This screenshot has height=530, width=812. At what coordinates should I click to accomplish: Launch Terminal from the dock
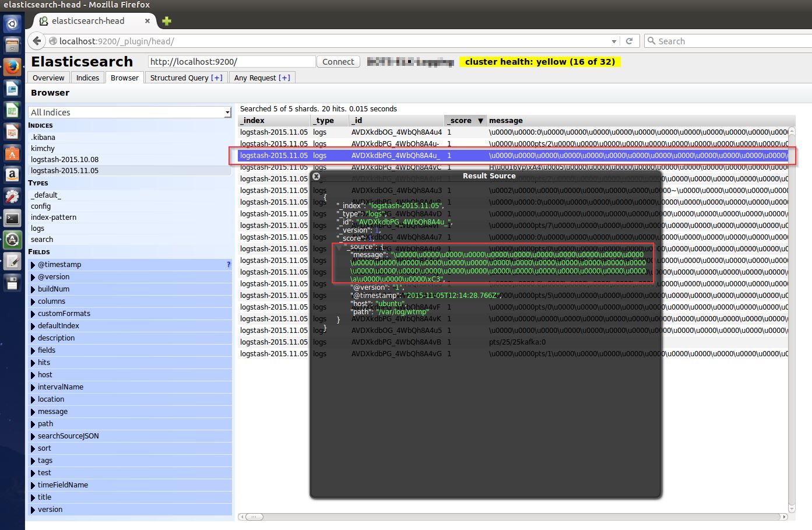pos(12,219)
